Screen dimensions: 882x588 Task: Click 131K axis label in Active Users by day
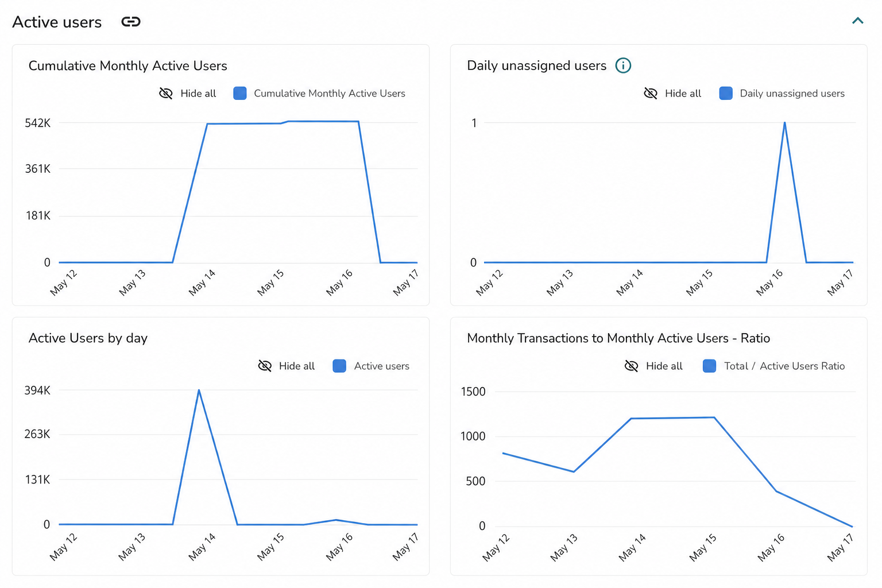[x=37, y=479]
